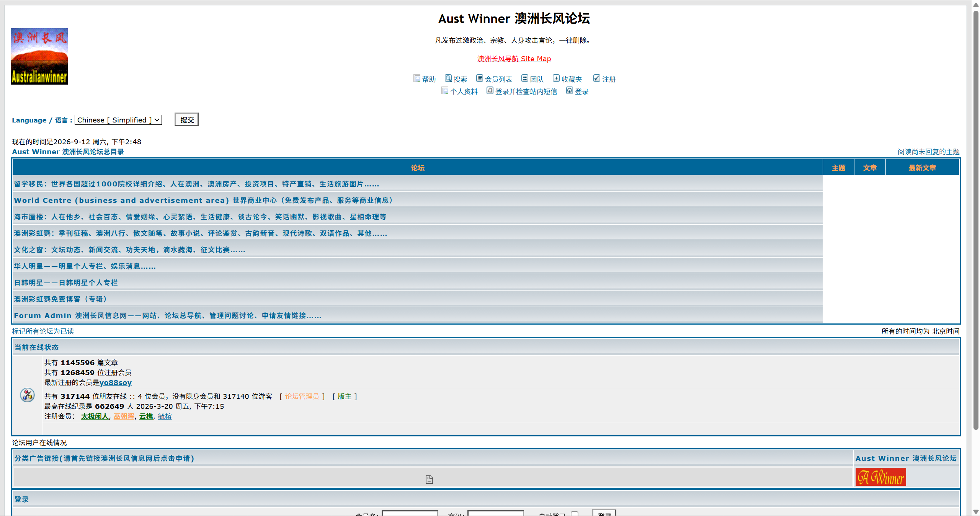Viewport: 980px width, 516px height.
Task: Click the 主题 column header
Action: (839, 168)
